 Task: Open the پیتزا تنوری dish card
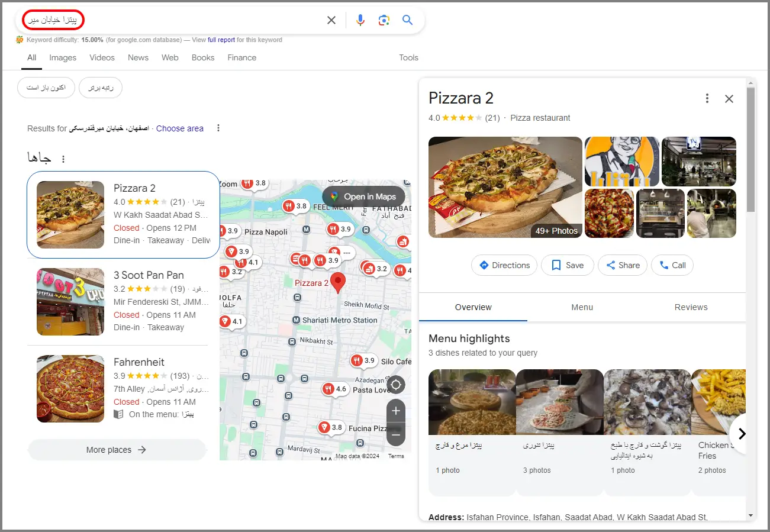point(560,432)
